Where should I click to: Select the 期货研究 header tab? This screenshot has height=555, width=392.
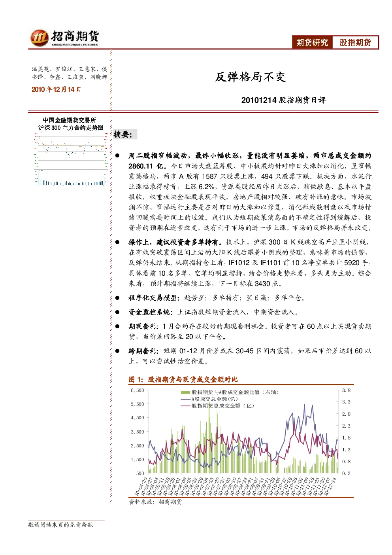click(x=312, y=43)
